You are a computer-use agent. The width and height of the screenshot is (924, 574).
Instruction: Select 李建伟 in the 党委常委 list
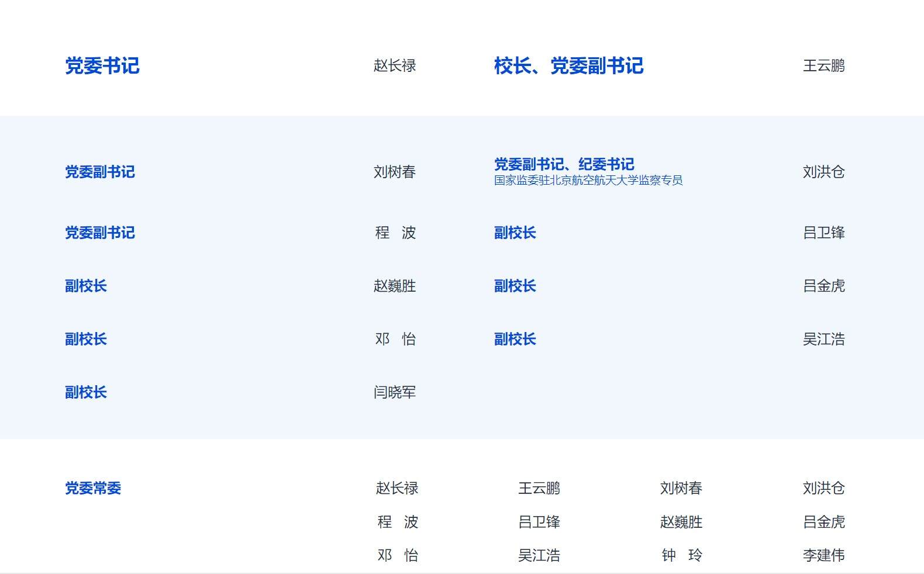[823, 555]
